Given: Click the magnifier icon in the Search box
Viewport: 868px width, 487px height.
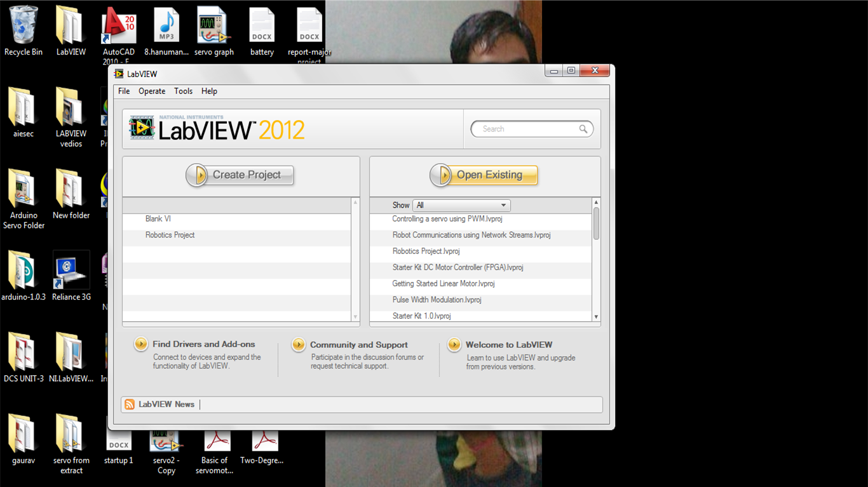Looking at the screenshot, I should pyautogui.click(x=583, y=128).
